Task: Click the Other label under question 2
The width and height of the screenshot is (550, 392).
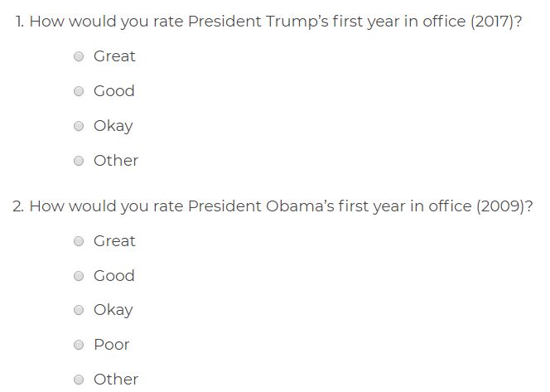Action: pyautogui.click(x=116, y=380)
